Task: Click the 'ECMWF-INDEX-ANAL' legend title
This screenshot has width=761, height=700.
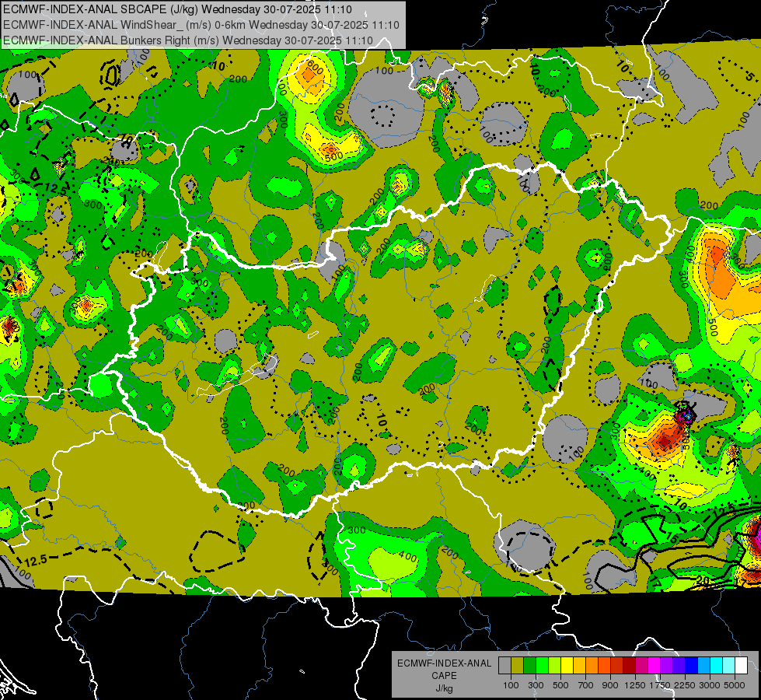Action: click(444, 663)
